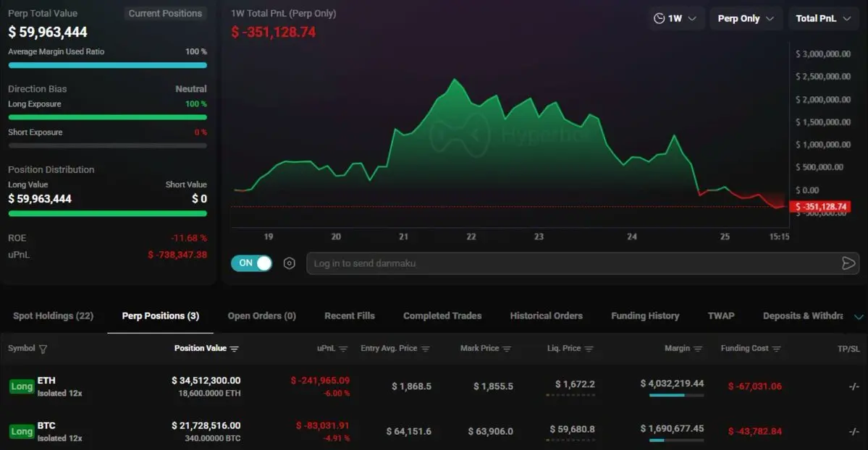Sort by Margin column icon

pos(697,349)
